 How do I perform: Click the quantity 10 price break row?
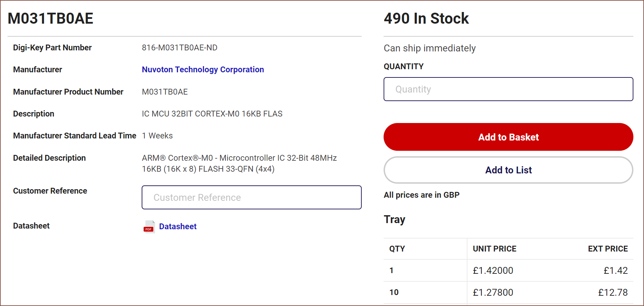[508, 292]
